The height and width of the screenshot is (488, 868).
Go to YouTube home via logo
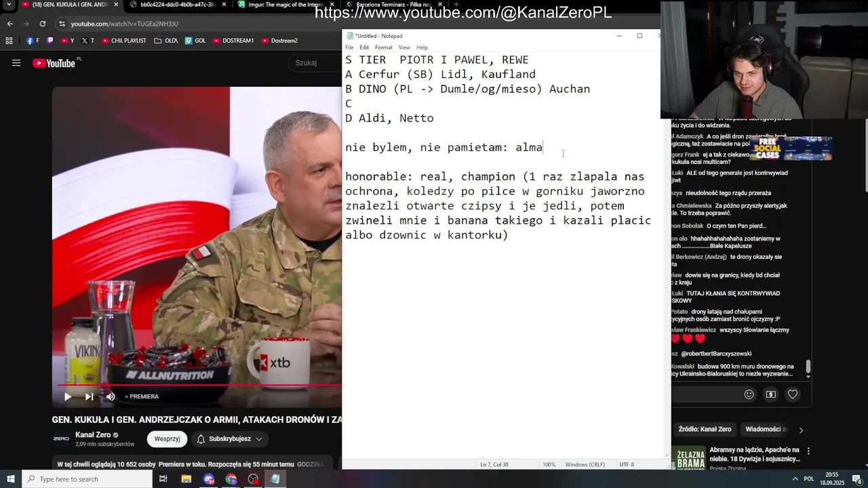54,63
